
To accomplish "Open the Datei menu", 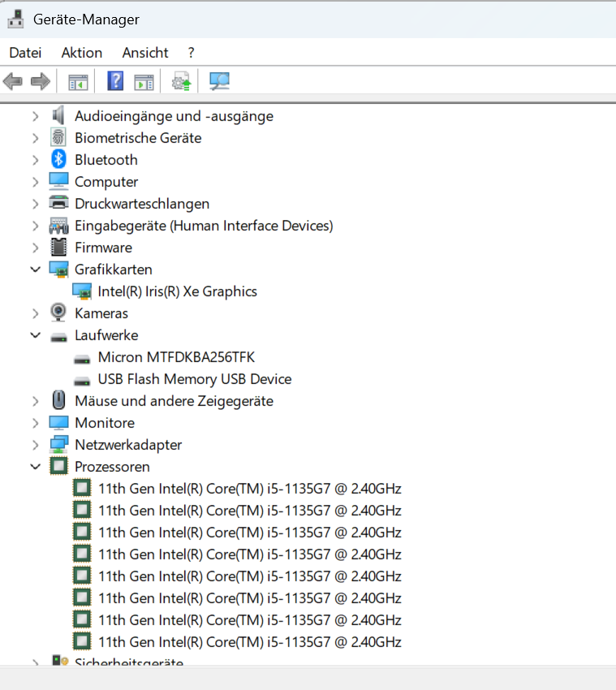I will [x=25, y=53].
